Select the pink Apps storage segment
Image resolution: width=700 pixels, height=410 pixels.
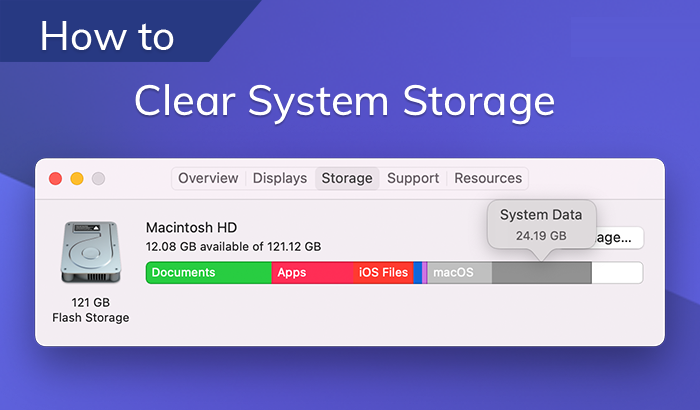point(312,272)
